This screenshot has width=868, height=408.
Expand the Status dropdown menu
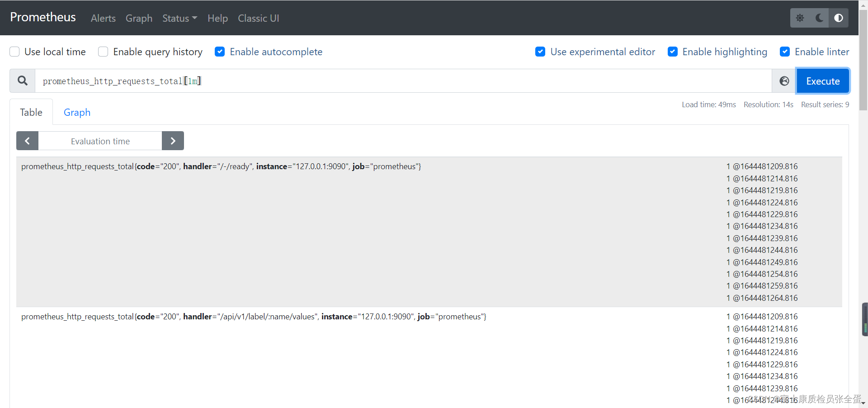[180, 18]
